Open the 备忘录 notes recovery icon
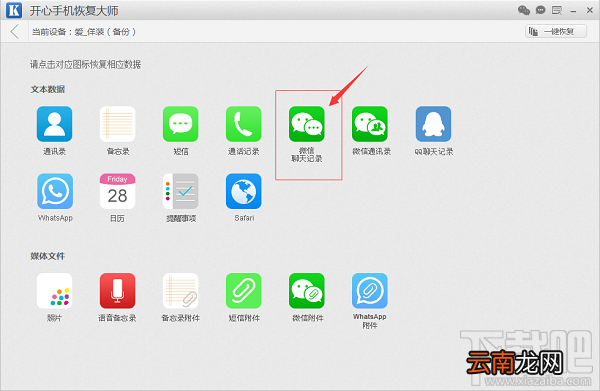Image resolution: width=600 pixels, height=391 pixels. point(117,124)
